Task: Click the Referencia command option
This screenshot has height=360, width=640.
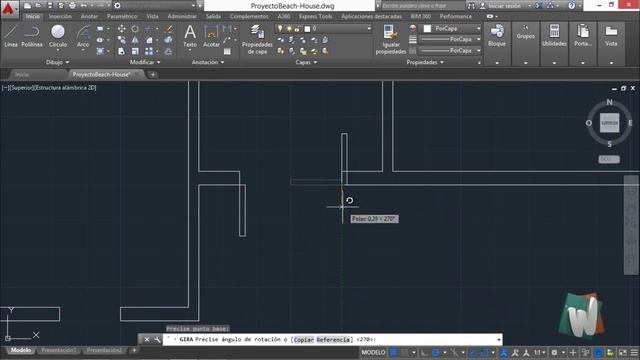Action: (333, 340)
